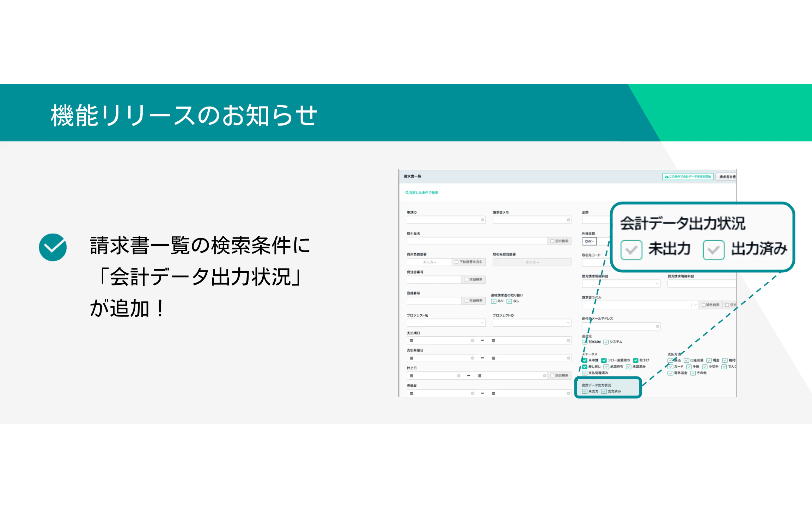Check 空白検索 next to 取引先名
The width and height of the screenshot is (812, 508).
(552, 241)
